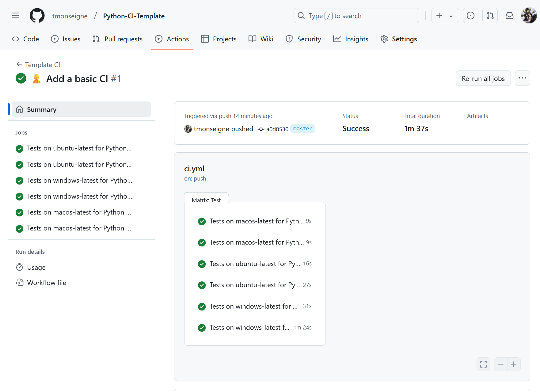The width and height of the screenshot is (540, 392).
Task: Open pull requests icon in top header
Action: coord(490,16)
